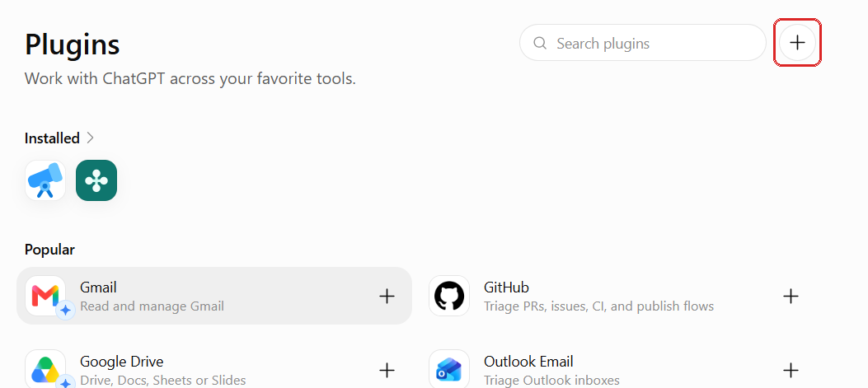
Task: Click 'Read and manage Gmail' description
Action: (152, 306)
